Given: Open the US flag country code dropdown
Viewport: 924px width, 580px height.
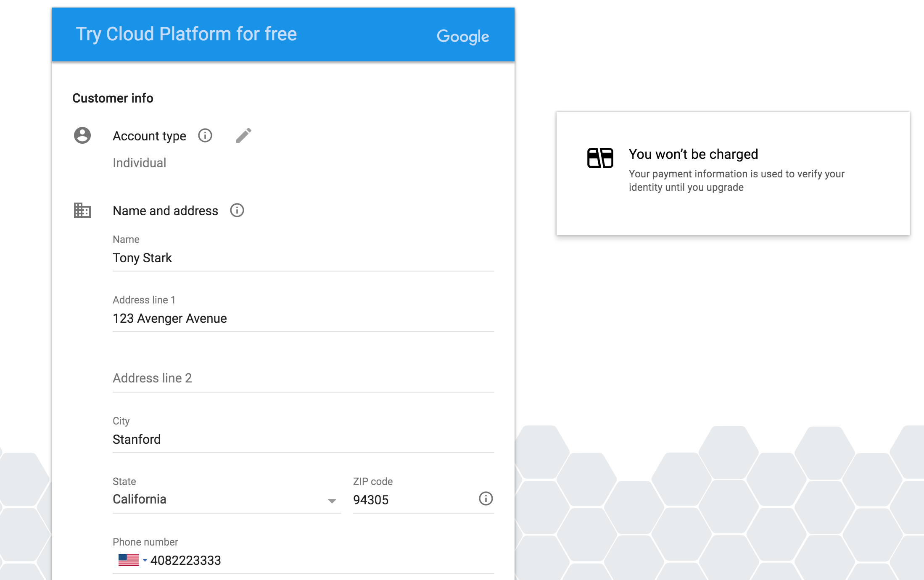Looking at the screenshot, I should (129, 560).
